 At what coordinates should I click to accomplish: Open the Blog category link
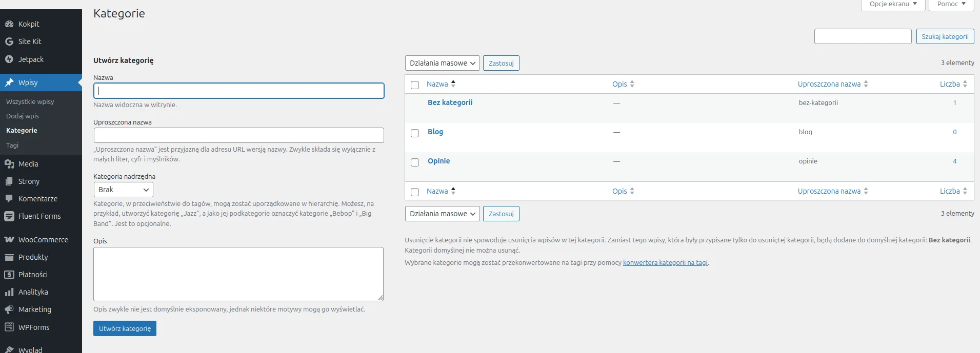pyautogui.click(x=435, y=132)
